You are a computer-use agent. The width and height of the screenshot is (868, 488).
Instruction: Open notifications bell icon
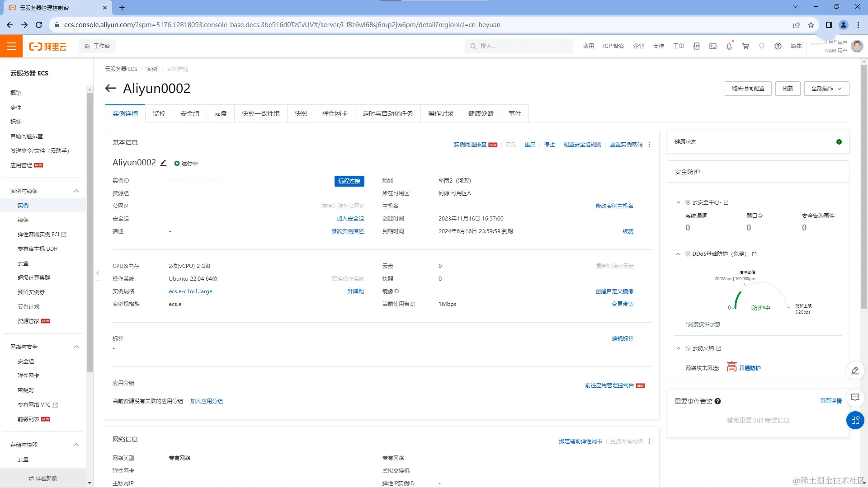729,46
